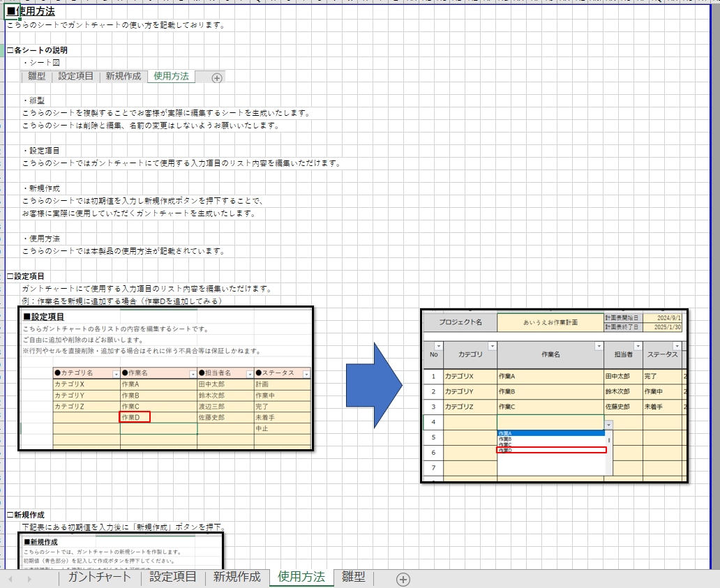This screenshot has width=720, height=588.
Task: Click the plus icon in the sheet-tab diagram picture
Action: click(x=217, y=78)
